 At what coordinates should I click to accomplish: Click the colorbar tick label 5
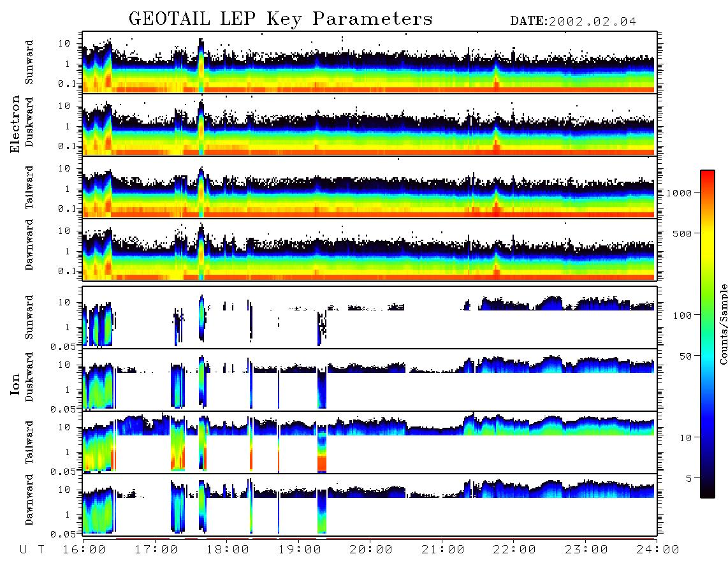pos(689,478)
